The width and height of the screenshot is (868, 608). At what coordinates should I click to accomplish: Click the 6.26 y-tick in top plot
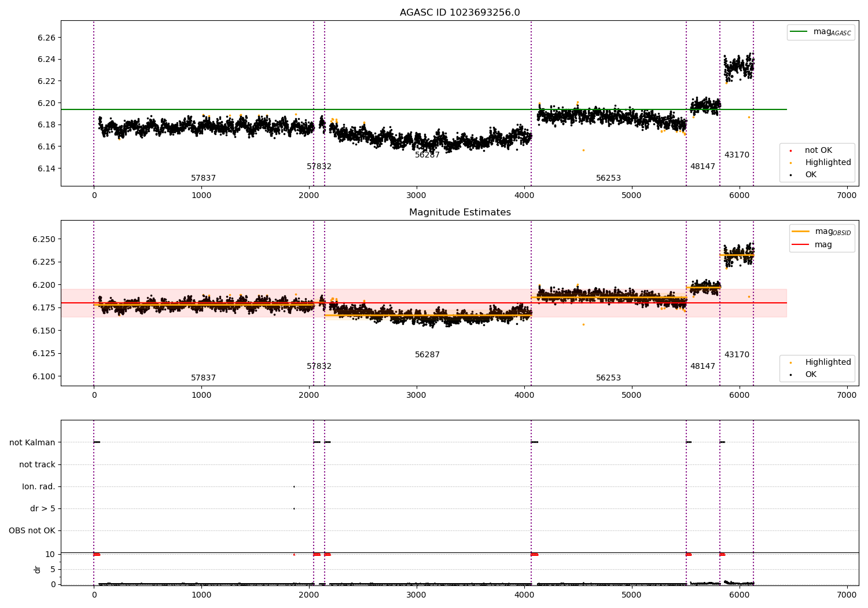(46, 38)
